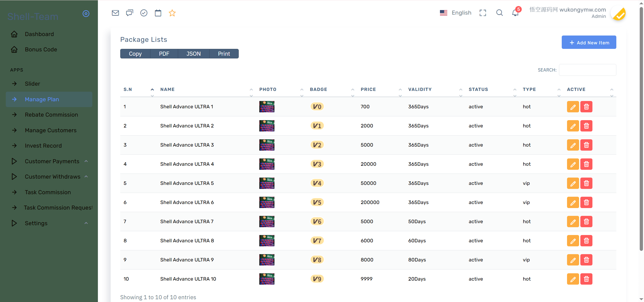644x302 pixels.
Task: Click into the Search input field
Action: pos(587,70)
